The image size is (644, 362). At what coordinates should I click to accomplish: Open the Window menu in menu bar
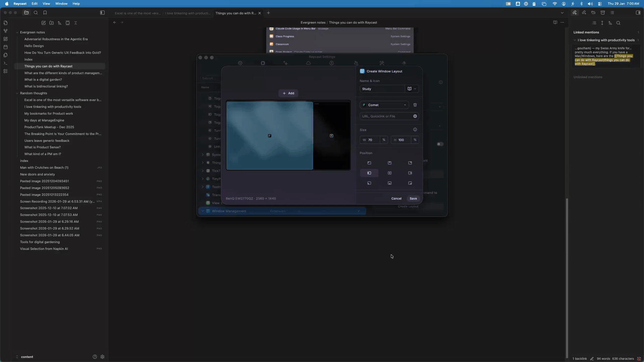pos(61,4)
